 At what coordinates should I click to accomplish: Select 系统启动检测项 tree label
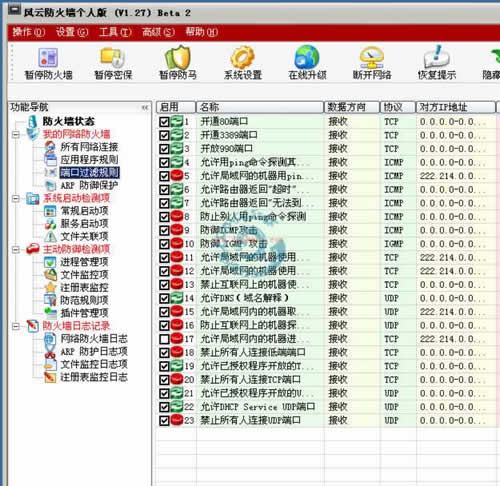tap(76, 198)
